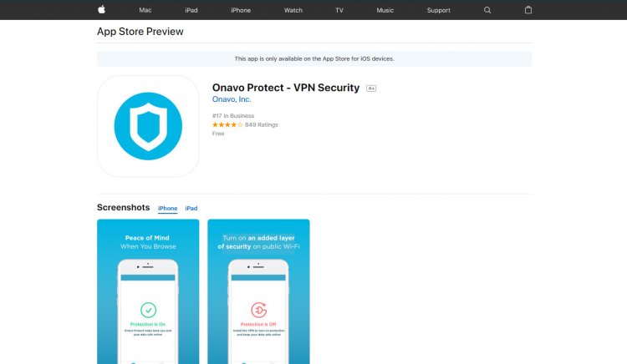Open the added layer of security screenshot
This screenshot has width=627, height=364.
258,291
